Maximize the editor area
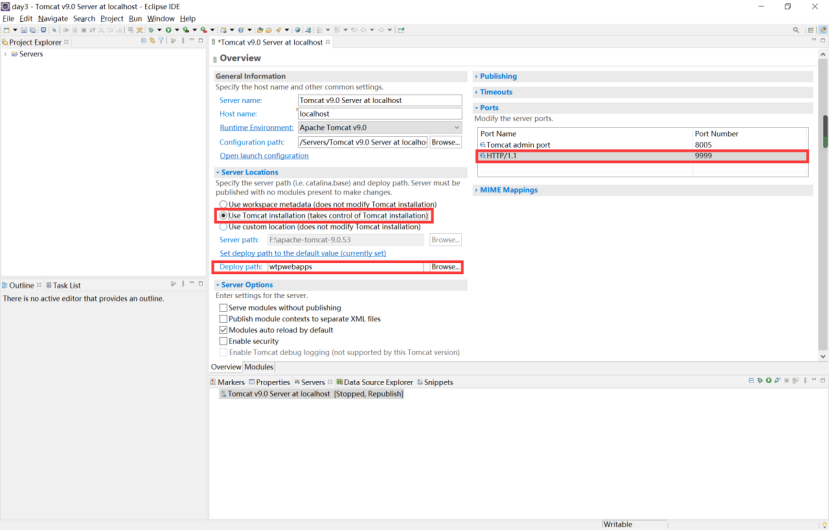Viewport: 830px width, 530px height. 823,40
